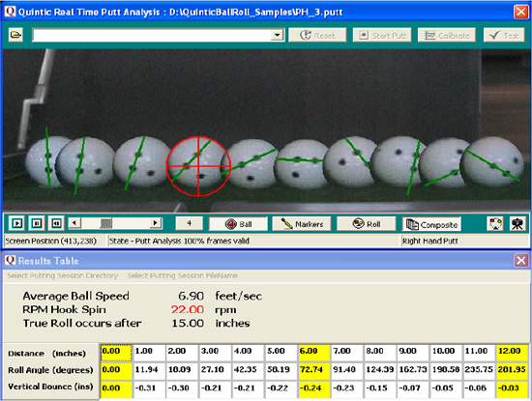Select the Distance cell 3.00
532x401 pixels.
point(215,353)
